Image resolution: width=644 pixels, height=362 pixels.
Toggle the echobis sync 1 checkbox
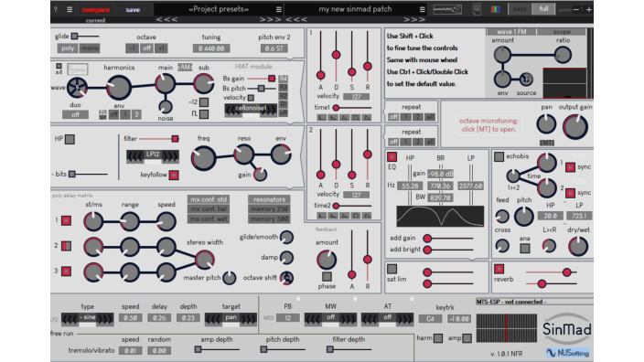click(570, 167)
